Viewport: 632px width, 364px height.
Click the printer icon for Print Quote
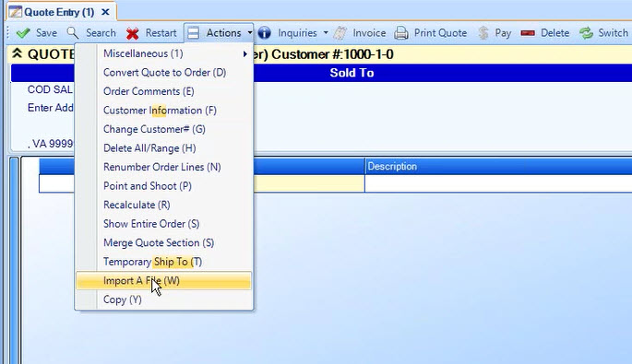pos(401,33)
